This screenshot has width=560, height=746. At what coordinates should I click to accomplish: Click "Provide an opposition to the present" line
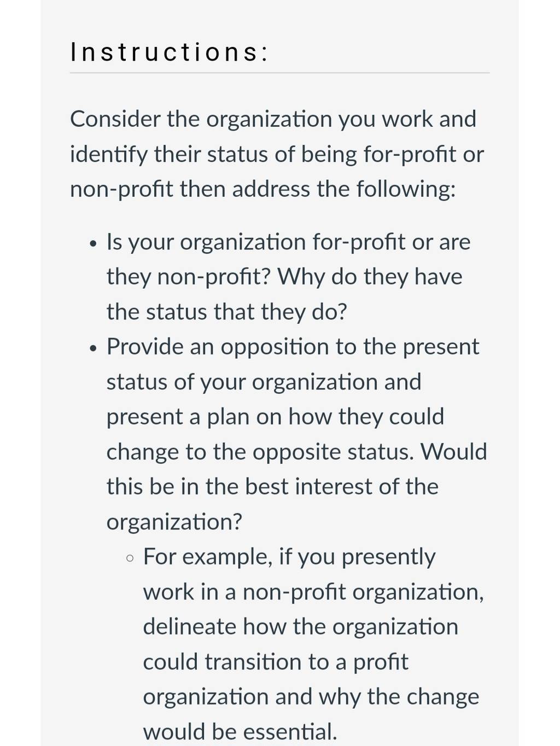tap(293, 347)
